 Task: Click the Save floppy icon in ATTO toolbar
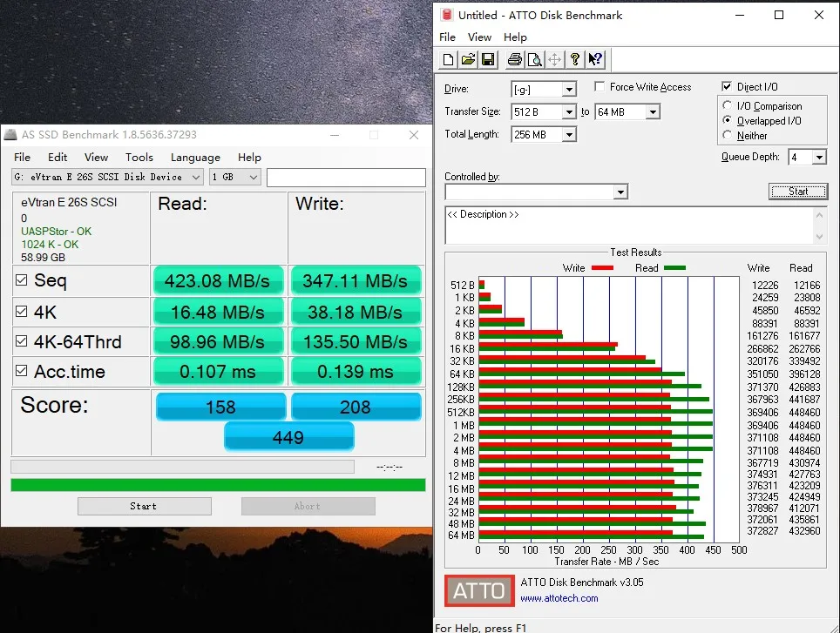click(488, 59)
